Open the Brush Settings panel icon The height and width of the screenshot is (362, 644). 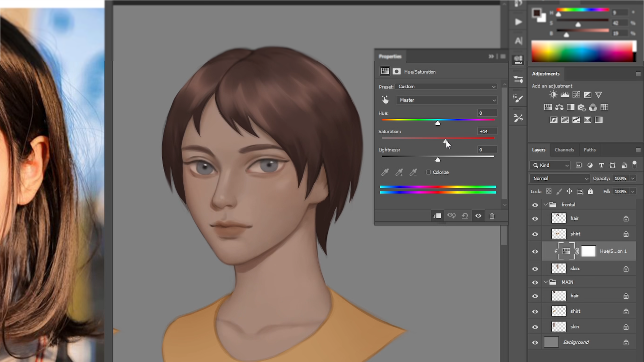(519, 99)
